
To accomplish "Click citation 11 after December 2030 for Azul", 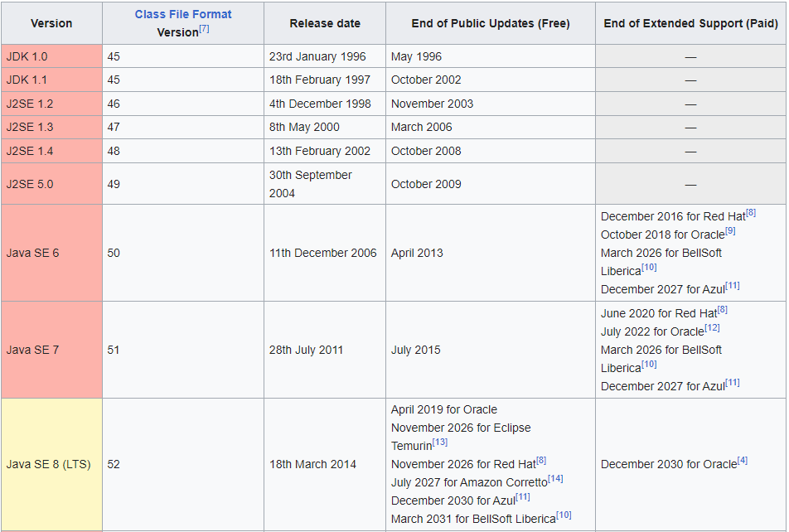I will [523, 497].
